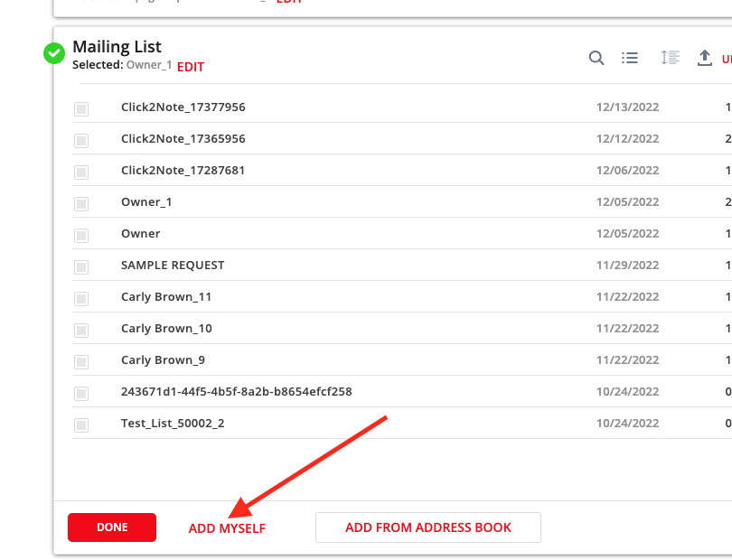The image size is (732, 560).
Task: Check the Click2Note_17365956 checkbox
Action: (x=81, y=141)
